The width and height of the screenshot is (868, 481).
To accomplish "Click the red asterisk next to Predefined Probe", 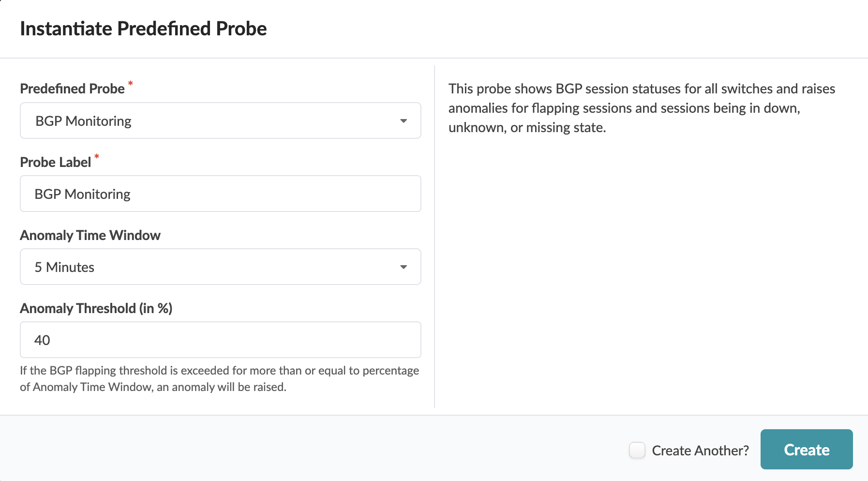I will [130, 84].
